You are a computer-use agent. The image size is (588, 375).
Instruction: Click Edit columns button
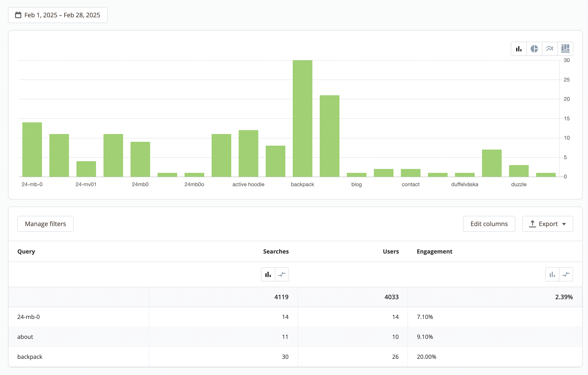pos(489,224)
